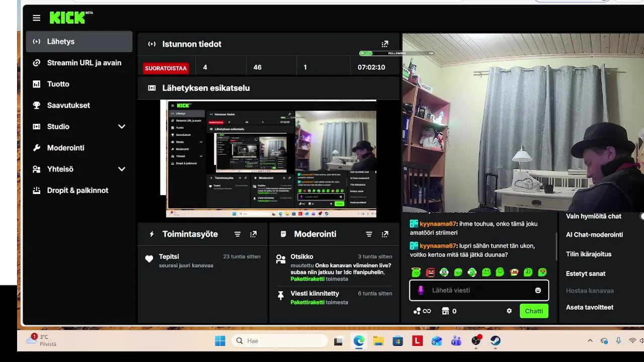
Task: Open Streamin URL ja avain page
Action: 79,63
